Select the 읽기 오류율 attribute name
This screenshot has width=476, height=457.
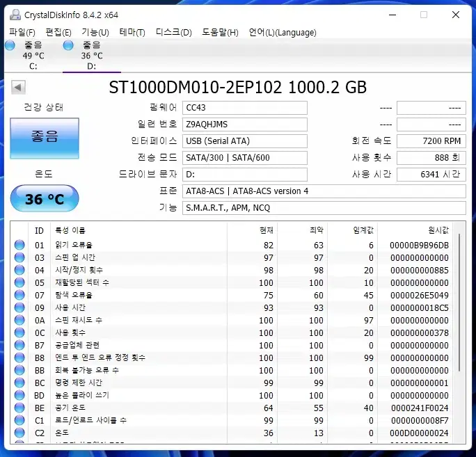(74, 245)
